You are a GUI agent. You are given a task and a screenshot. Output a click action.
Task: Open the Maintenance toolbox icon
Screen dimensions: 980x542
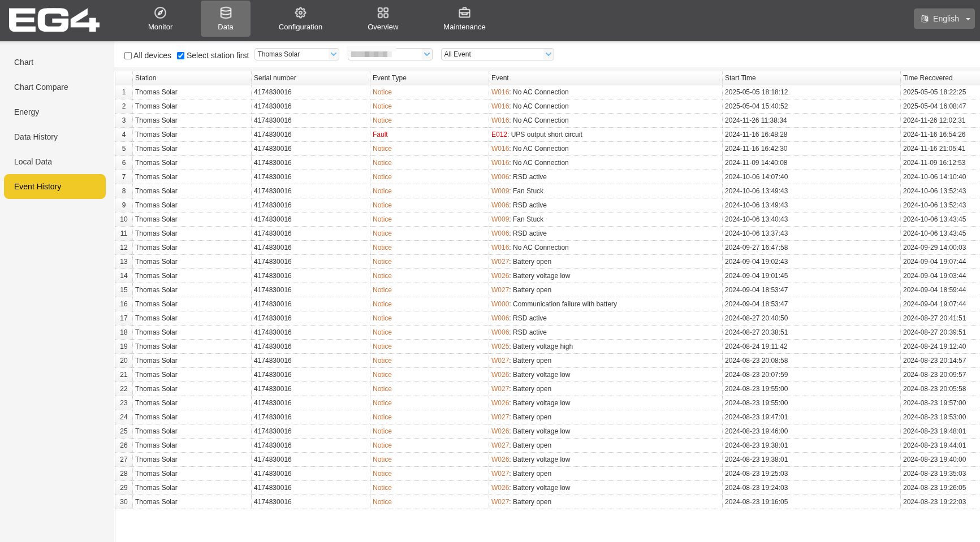pos(464,12)
